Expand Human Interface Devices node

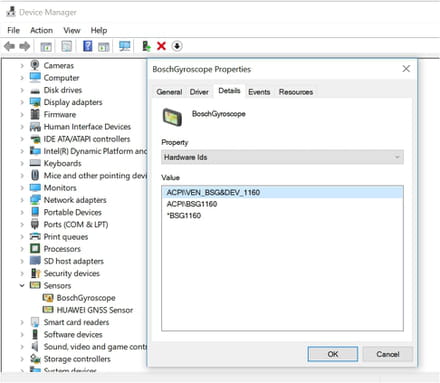click(22, 127)
